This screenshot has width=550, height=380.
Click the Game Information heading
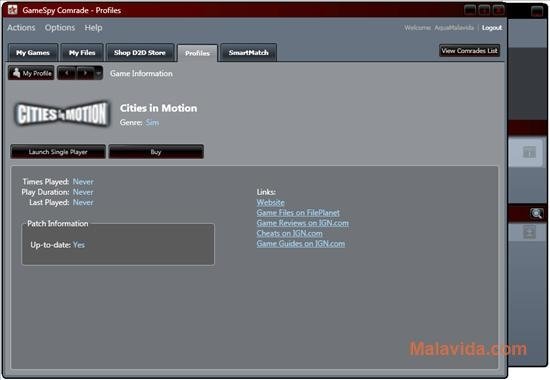tap(141, 73)
